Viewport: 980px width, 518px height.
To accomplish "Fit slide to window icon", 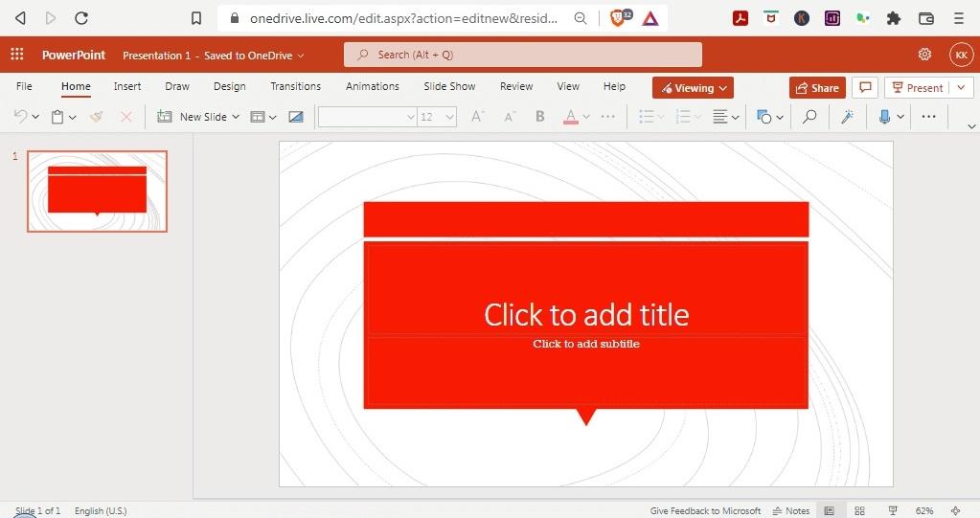I will [x=955, y=510].
